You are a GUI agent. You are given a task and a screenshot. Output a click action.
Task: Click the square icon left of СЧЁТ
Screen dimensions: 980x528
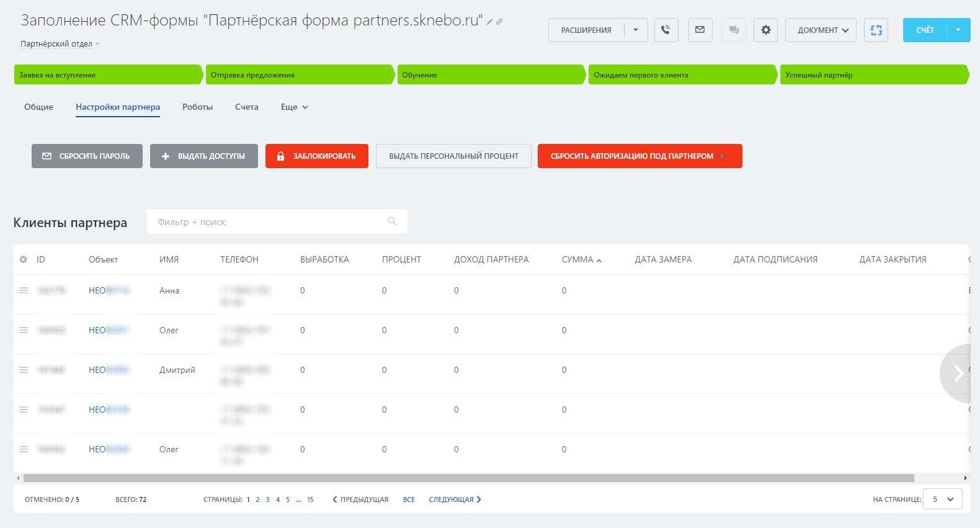[x=876, y=30]
